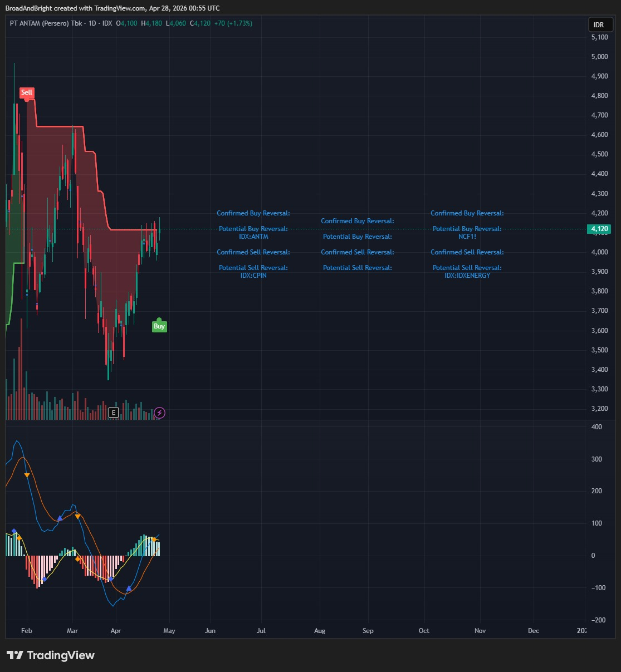Select lowest blue up-triangle in oscillator pane

[129, 588]
